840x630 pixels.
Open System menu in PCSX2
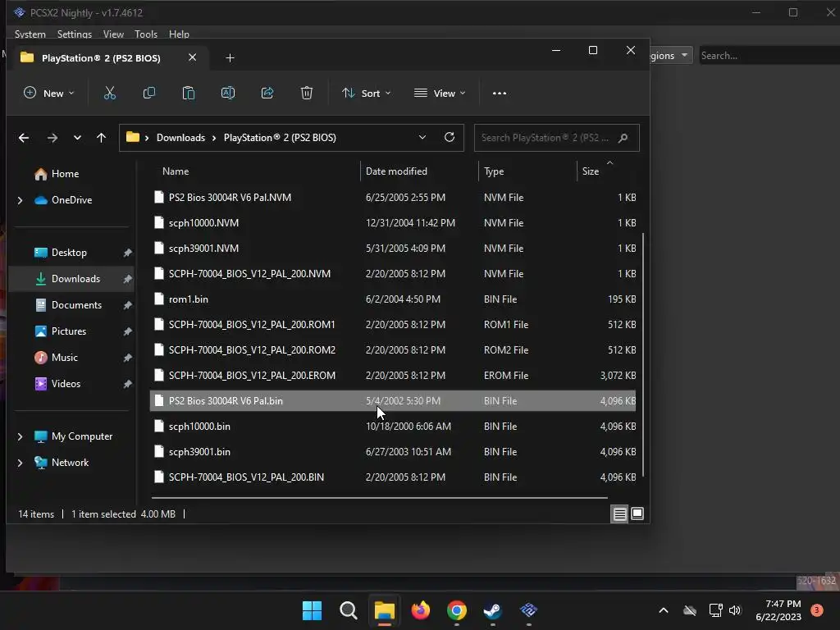pyautogui.click(x=30, y=34)
